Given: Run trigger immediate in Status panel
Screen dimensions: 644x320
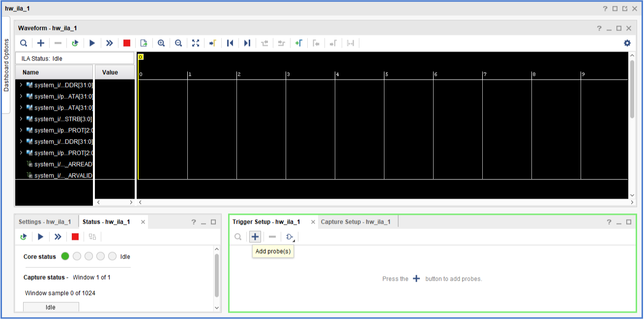Looking at the screenshot, I should tap(58, 237).
